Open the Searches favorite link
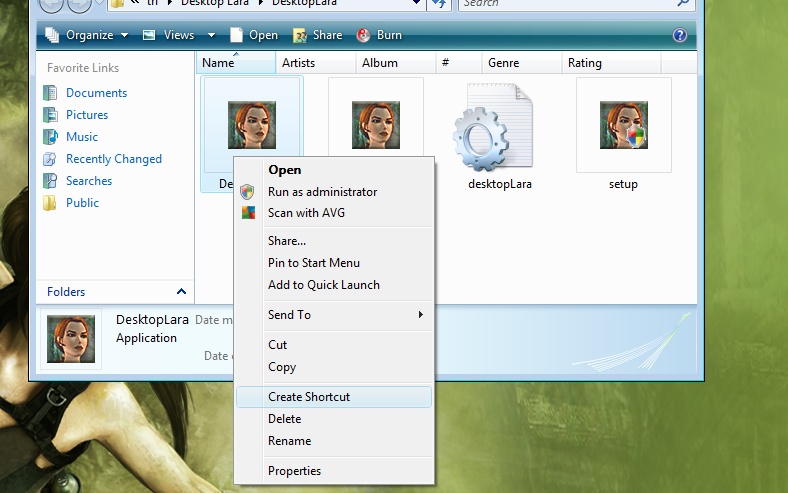The height and width of the screenshot is (493, 788). click(x=89, y=181)
